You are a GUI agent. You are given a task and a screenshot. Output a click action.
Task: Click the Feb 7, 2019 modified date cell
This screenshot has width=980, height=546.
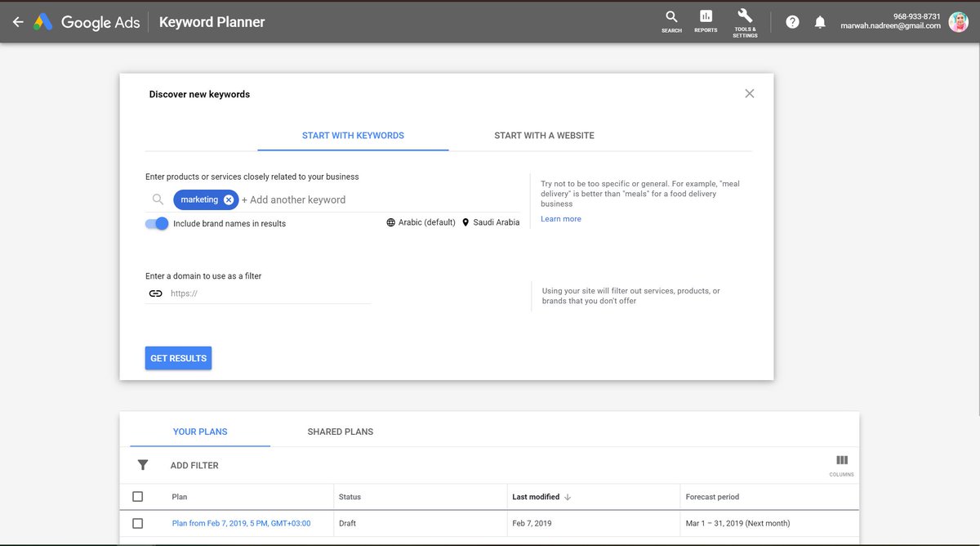[530, 523]
